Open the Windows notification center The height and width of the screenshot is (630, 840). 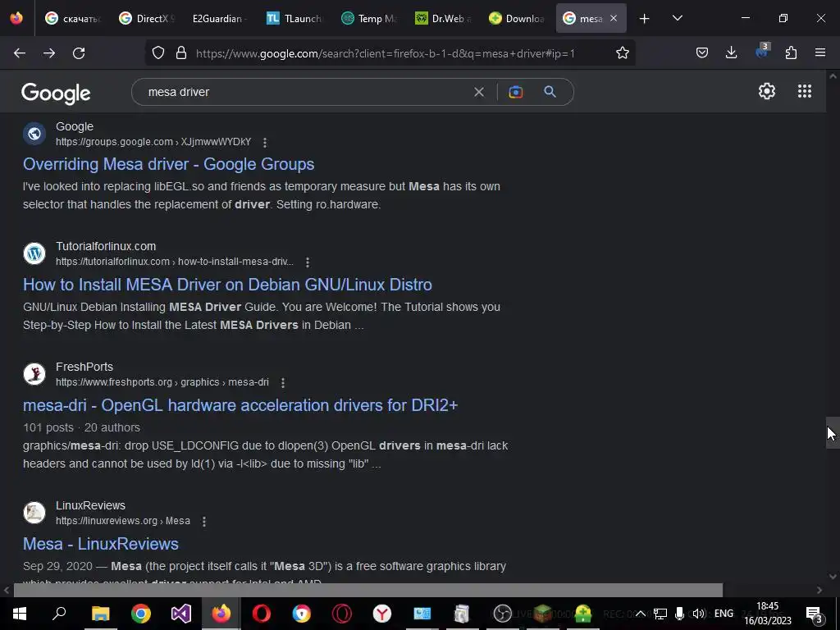[x=814, y=614]
